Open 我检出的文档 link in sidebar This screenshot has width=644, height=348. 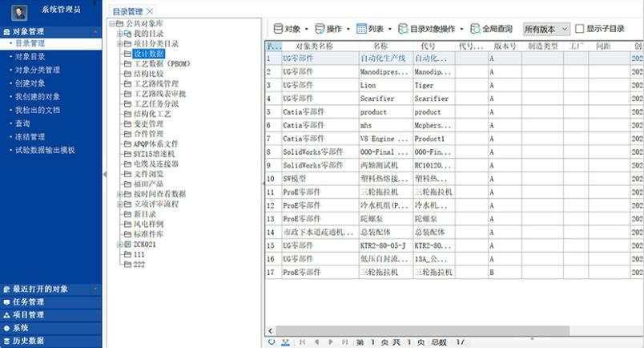pyautogui.click(x=37, y=110)
